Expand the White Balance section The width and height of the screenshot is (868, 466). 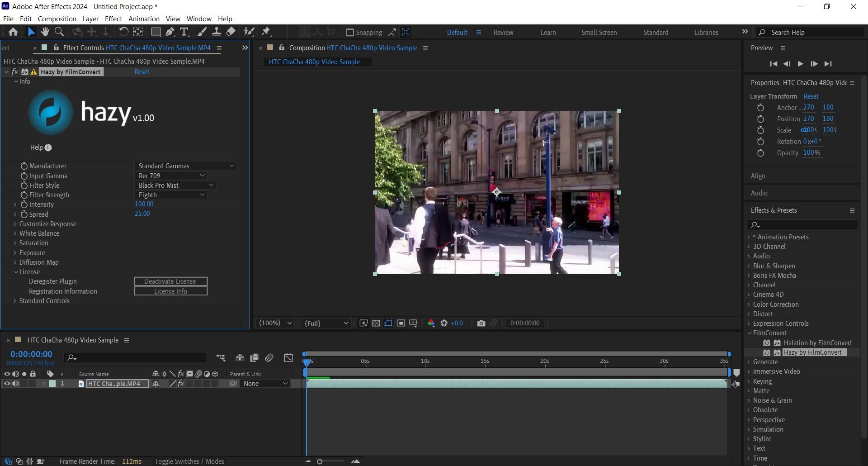click(x=15, y=233)
